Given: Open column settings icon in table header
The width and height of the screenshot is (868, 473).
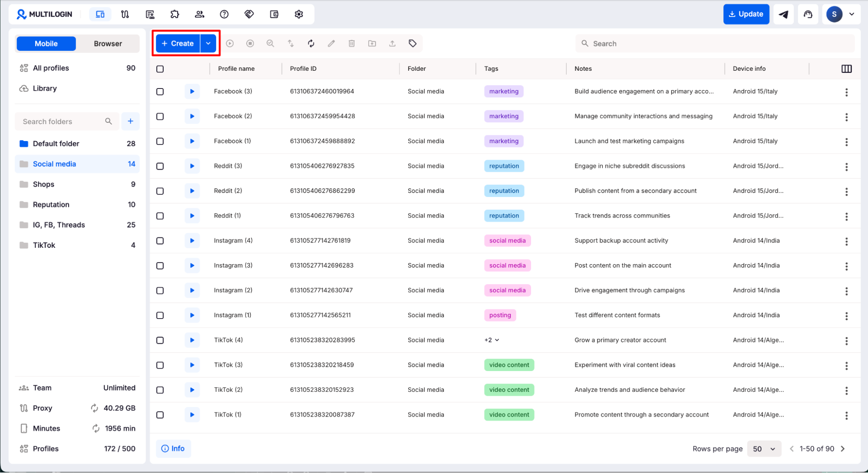Looking at the screenshot, I should pyautogui.click(x=846, y=69).
